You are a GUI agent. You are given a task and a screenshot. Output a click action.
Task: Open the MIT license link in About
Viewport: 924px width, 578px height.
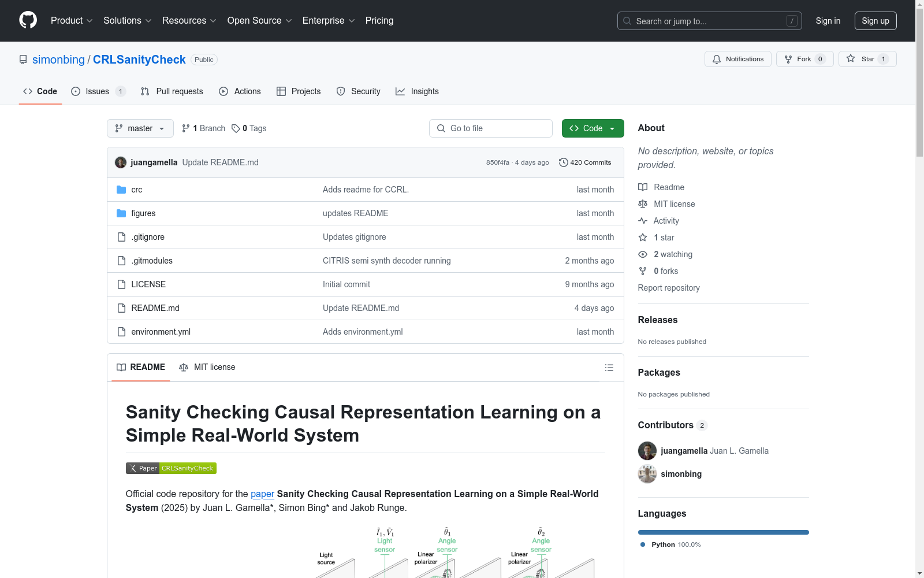click(666, 204)
